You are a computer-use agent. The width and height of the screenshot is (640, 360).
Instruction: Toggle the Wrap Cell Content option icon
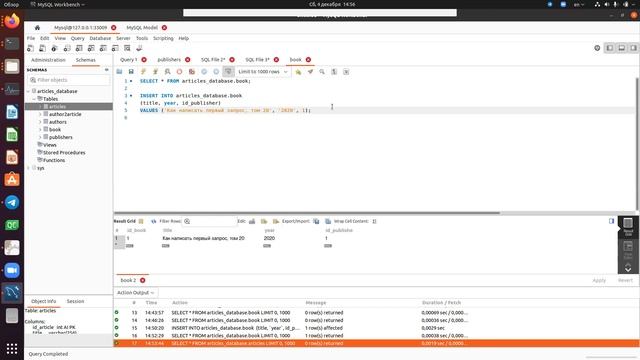[x=374, y=221]
